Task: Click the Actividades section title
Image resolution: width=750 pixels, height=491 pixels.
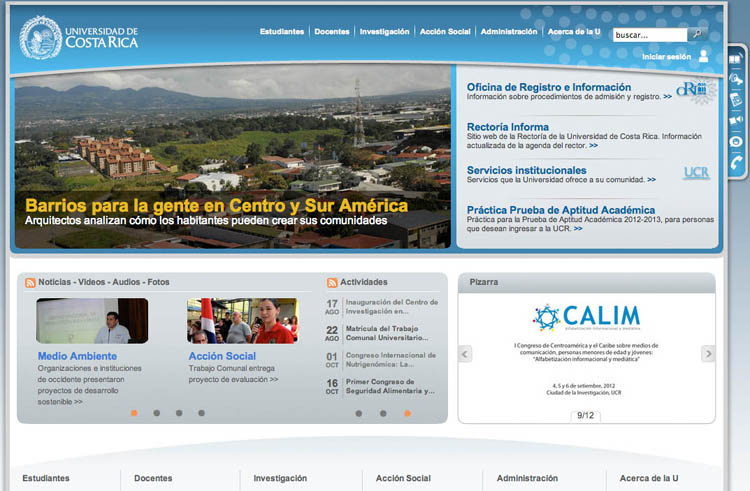Action: tap(364, 282)
